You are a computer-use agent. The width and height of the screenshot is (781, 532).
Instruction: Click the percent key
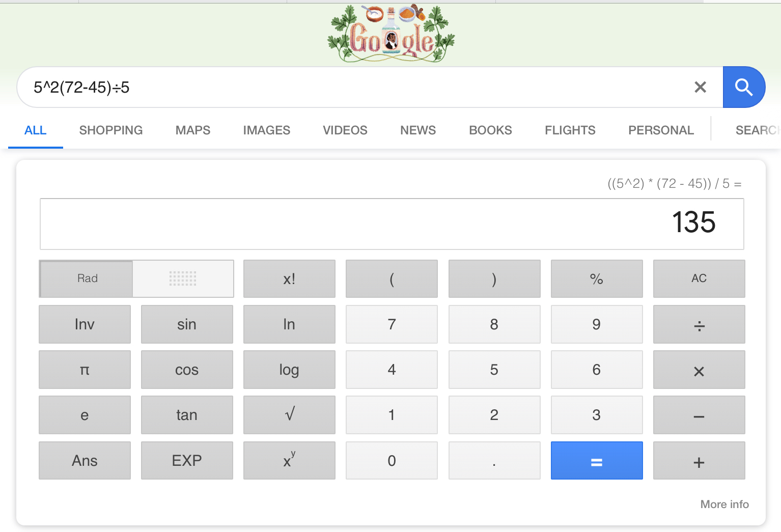coord(597,278)
